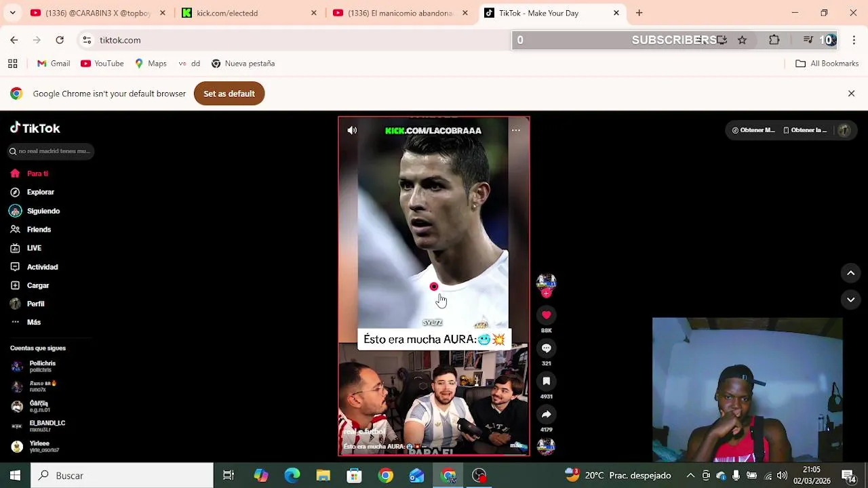This screenshot has width=868, height=488.
Task: Open the volume control in system tray
Action: coord(782,476)
